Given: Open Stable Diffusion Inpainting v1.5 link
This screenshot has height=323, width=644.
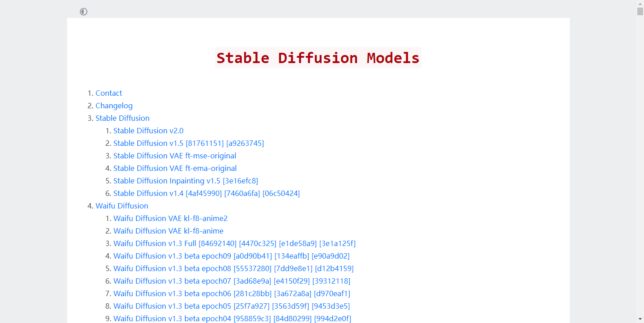Looking at the screenshot, I should point(186,181).
